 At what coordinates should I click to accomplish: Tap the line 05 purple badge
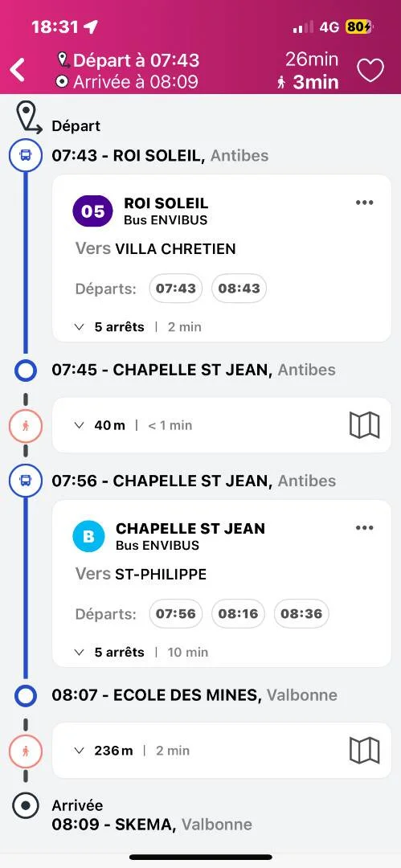(93, 211)
